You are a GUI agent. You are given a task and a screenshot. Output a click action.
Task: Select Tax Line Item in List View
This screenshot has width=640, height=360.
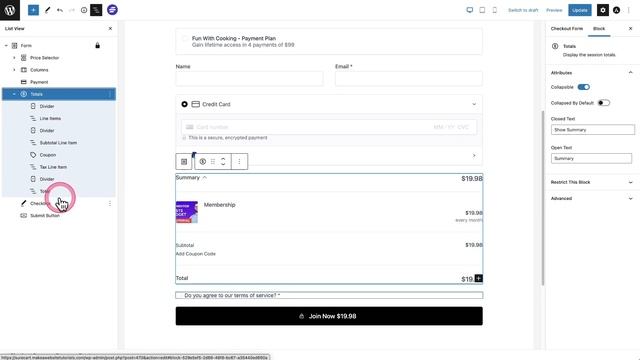pos(53,167)
